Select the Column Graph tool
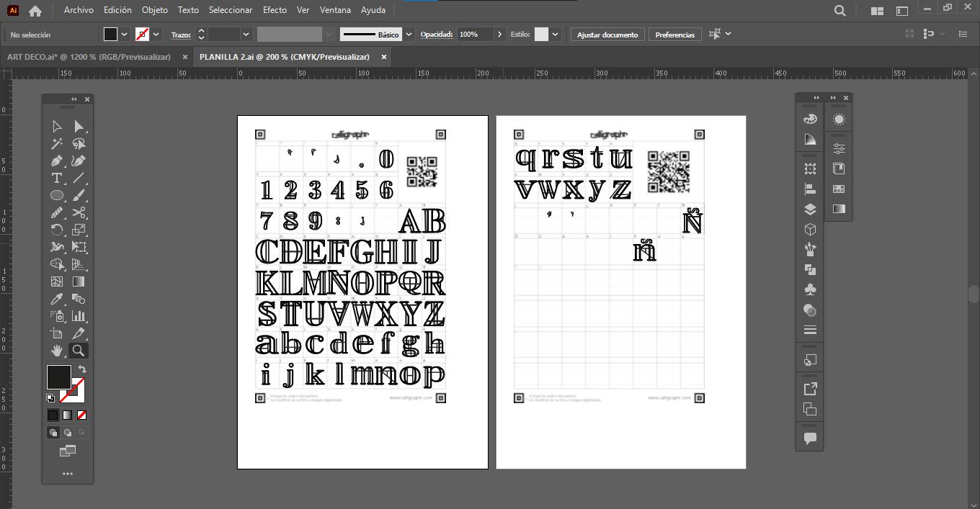The width and height of the screenshot is (980, 509). pyautogui.click(x=79, y=316)
